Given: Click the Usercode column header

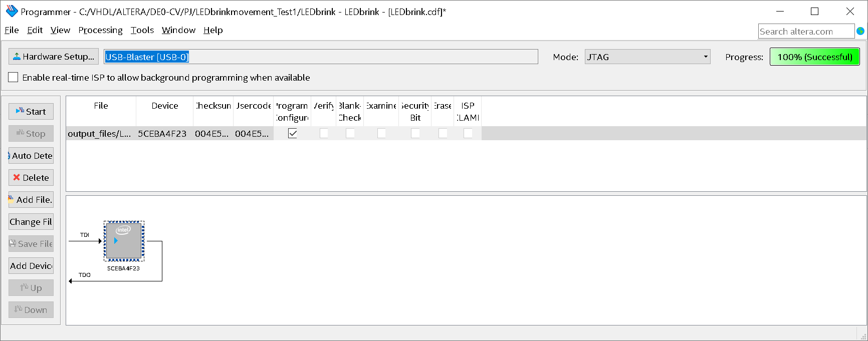Looking at the screenshot, I should [253, 111].
